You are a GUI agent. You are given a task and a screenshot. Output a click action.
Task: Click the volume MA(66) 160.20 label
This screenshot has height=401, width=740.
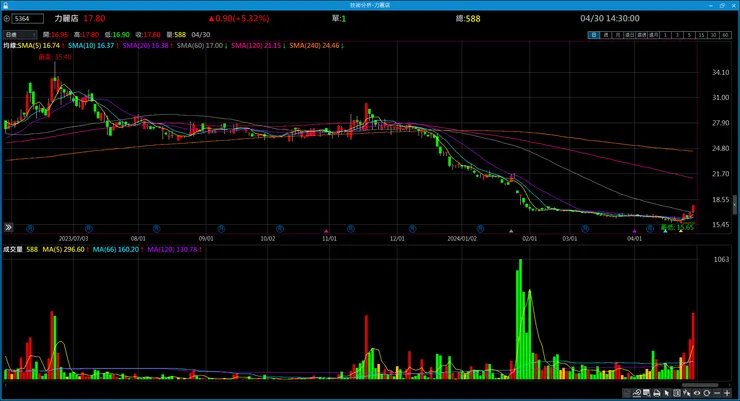click(x=118, y=250)
